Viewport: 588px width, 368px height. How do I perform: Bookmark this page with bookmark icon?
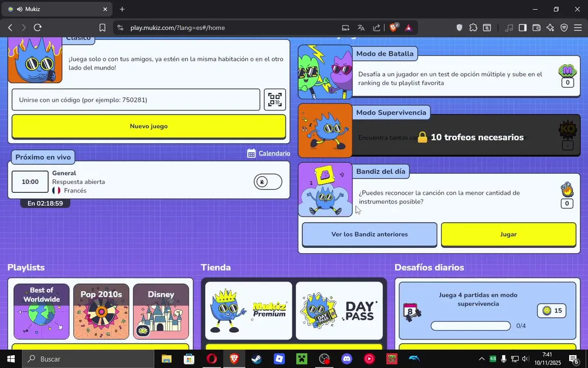(102, 28)
